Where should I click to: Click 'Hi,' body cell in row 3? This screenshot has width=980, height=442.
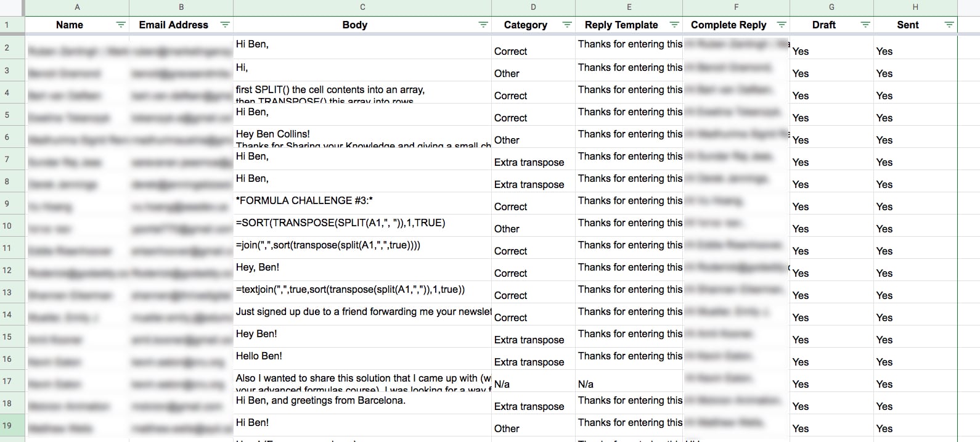pos(362,70)
